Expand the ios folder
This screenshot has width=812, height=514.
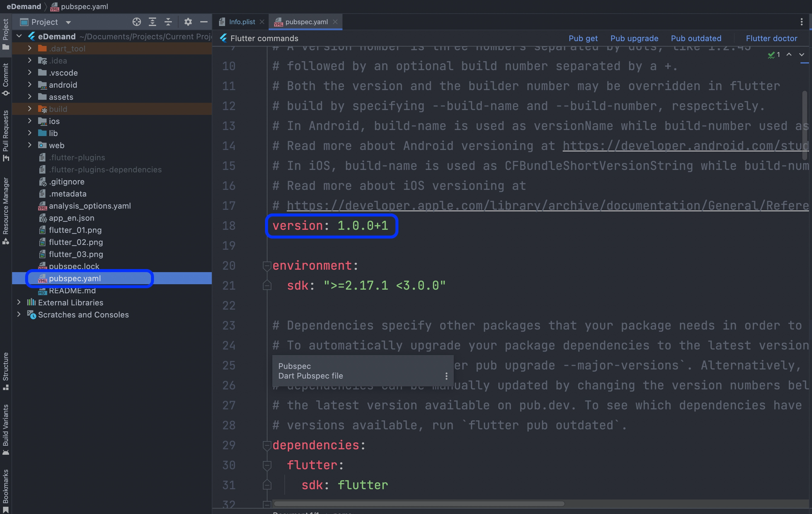pos(30,121)
